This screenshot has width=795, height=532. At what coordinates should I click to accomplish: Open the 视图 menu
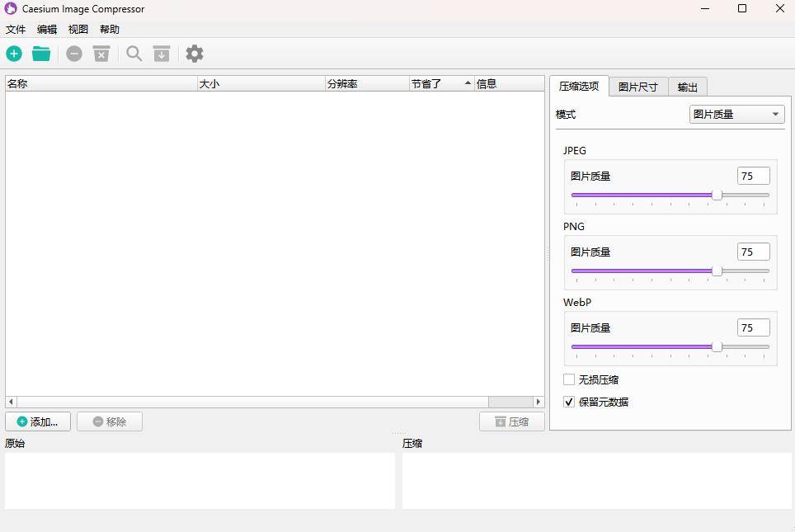click(x=78, y=30)
